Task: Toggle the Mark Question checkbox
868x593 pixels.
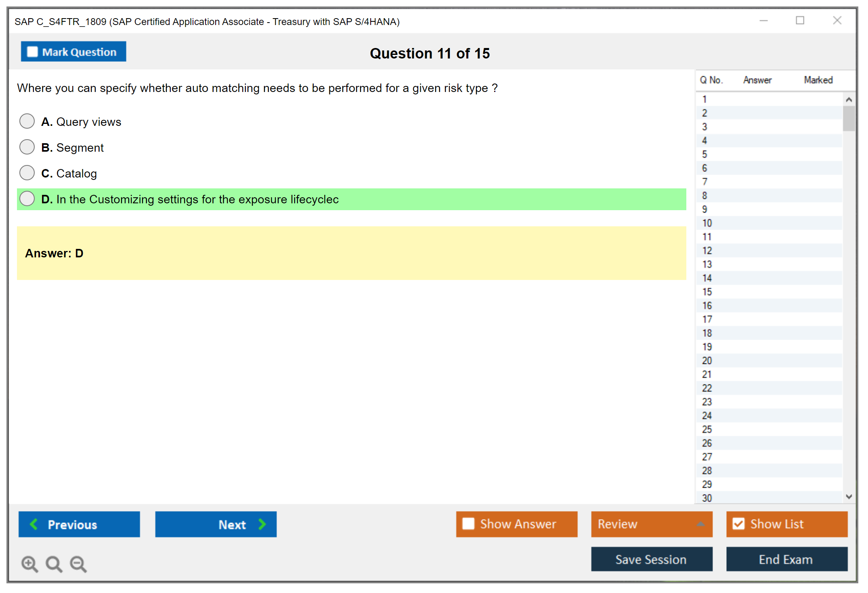Action: coord(32,52)
